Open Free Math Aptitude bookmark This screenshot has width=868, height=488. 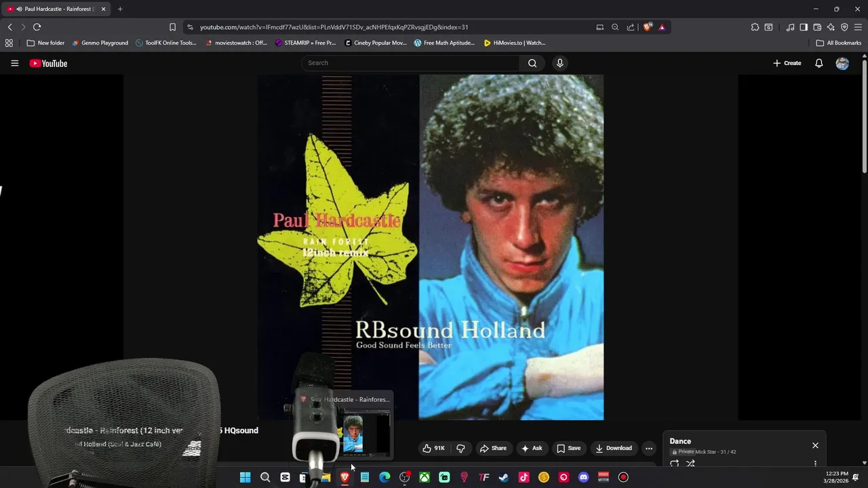pos(444,43)
